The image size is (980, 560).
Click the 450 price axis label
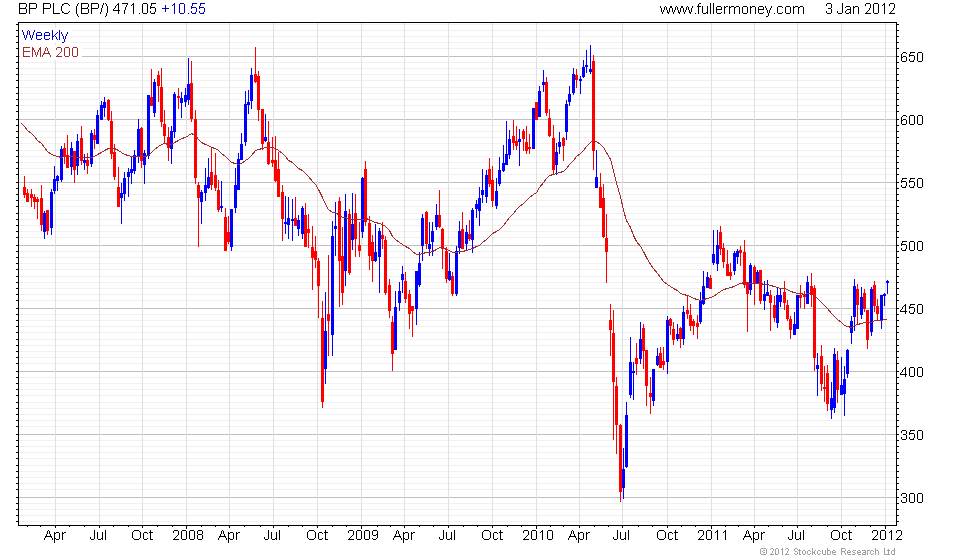pyautogui.click(x=911, y=309)
